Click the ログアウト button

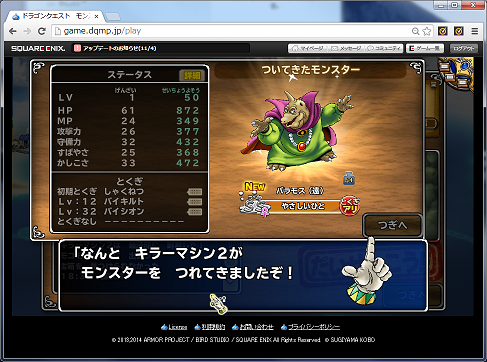tap(464, 48)
